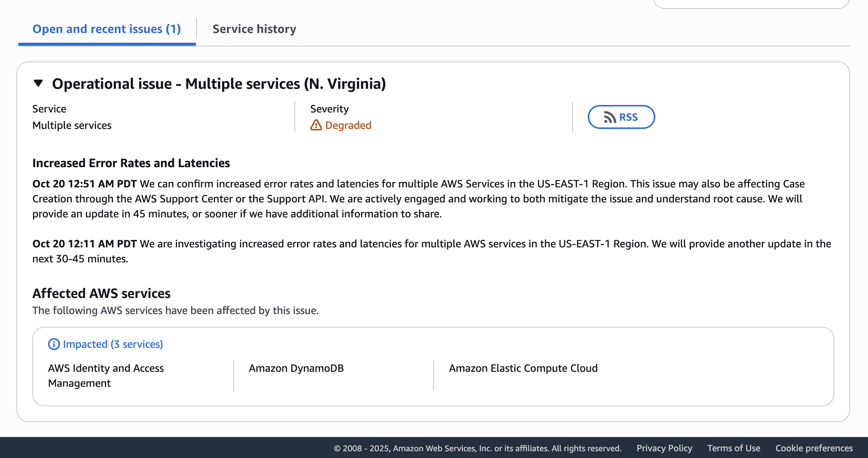Click the Impacted info circle icon
868x458 pixels.
click(54, 344)
